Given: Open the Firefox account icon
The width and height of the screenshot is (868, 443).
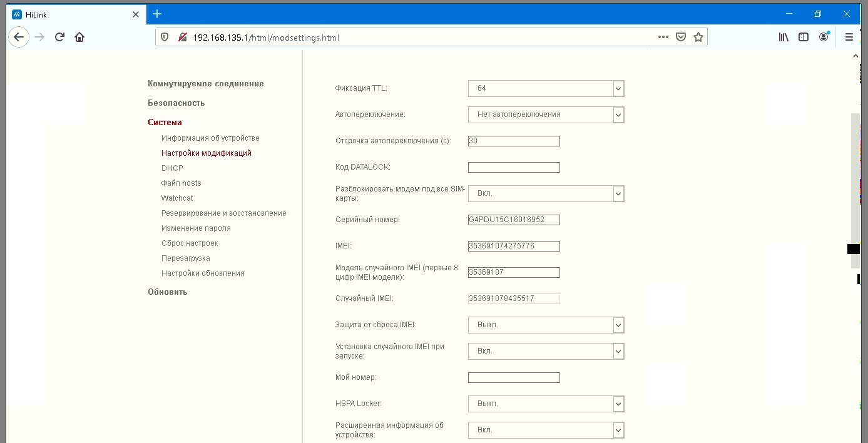Looking at the screenshot, I should click(x=824, y=37).
